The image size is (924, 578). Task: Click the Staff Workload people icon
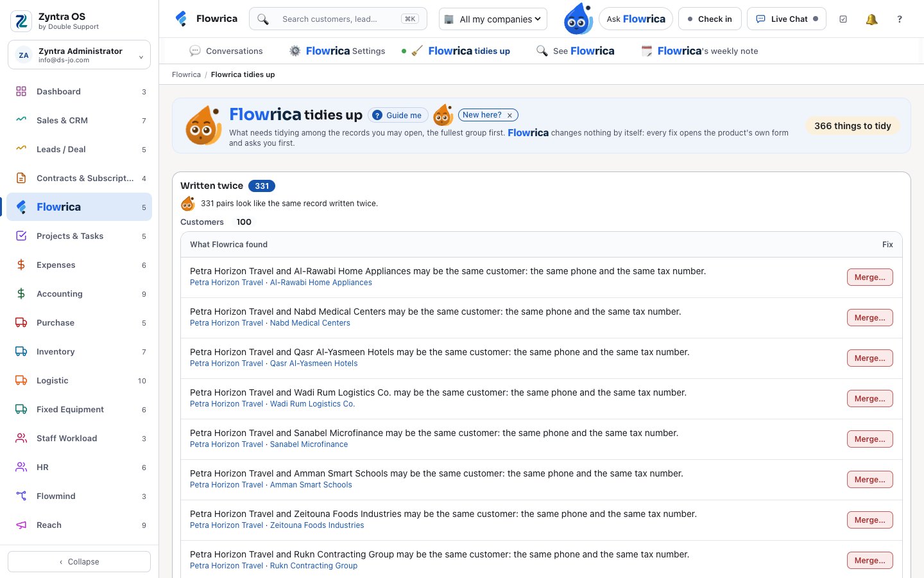click(21, 438)
